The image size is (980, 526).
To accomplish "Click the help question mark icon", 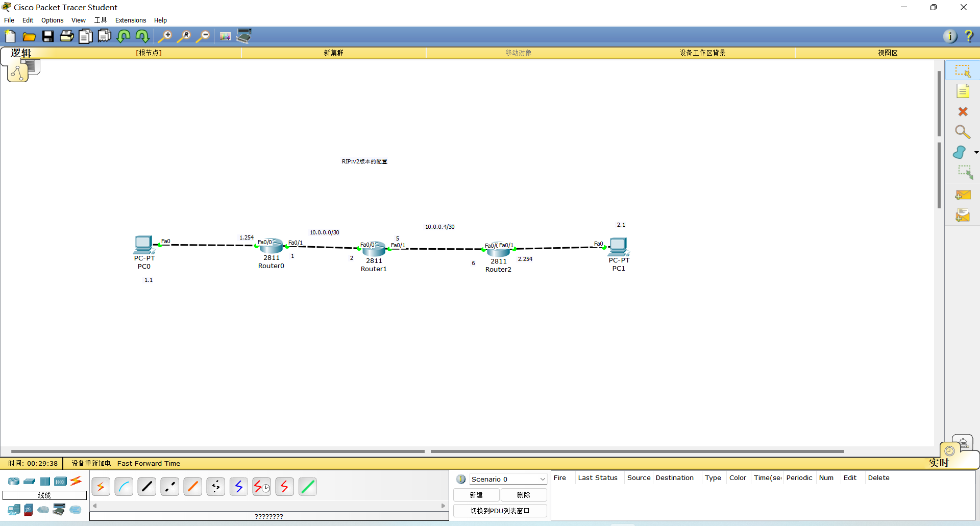I will pyautogui.click(x=969, y=36).
